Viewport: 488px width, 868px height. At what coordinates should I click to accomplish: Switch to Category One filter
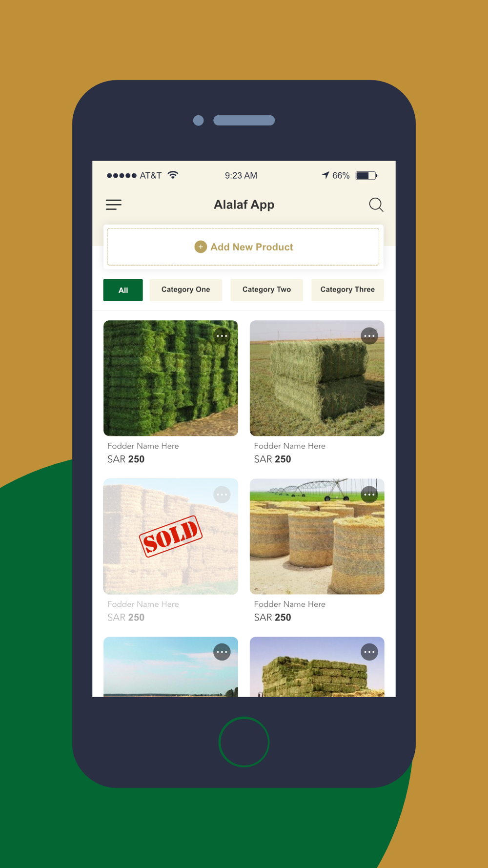186,290
